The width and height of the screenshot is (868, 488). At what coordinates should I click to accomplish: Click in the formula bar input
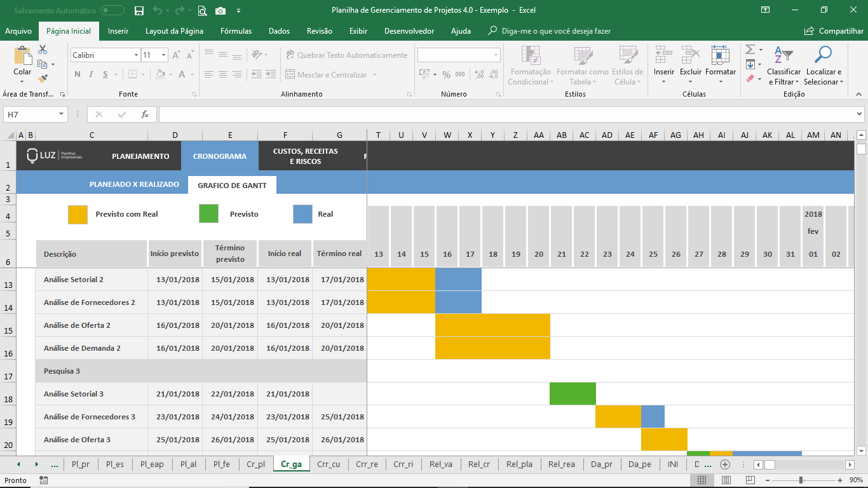506,114
